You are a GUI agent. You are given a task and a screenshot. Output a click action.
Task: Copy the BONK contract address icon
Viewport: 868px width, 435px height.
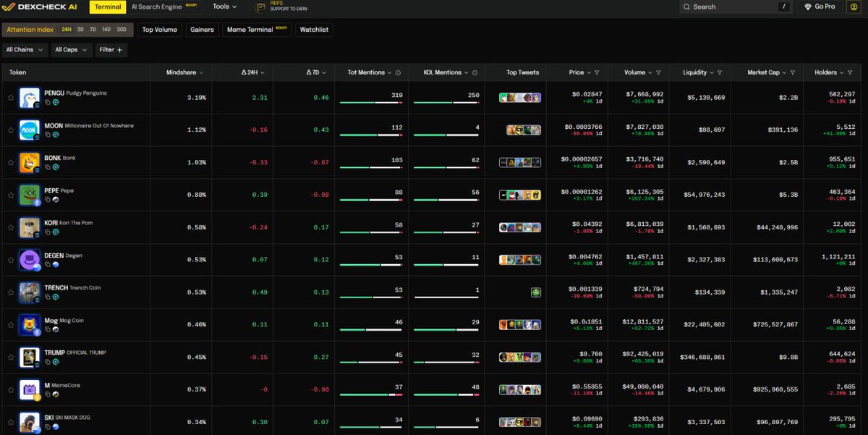(48, 167)
